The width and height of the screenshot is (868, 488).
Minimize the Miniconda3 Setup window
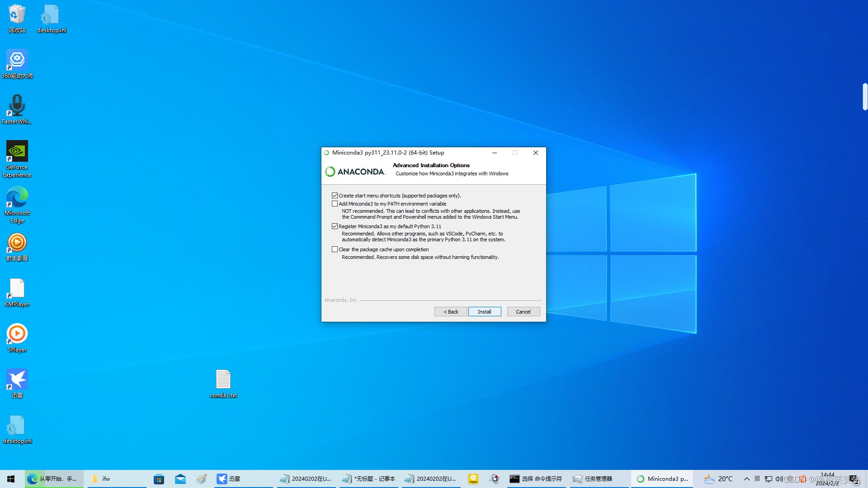[x=495, y=153]
